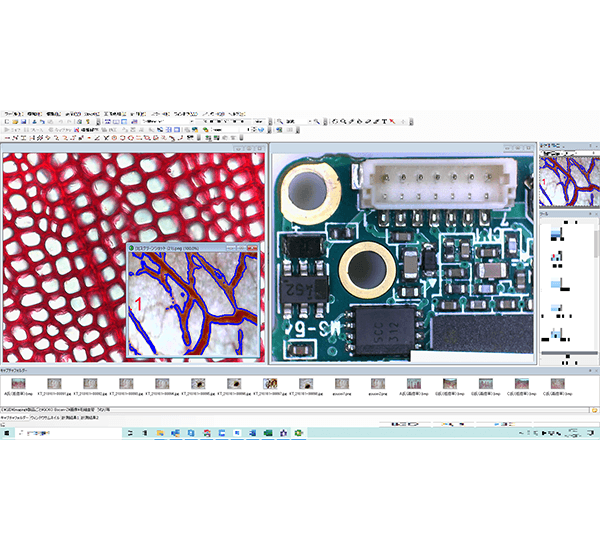
Task: Click the floating screenshot window title bar
Action: 190,246
